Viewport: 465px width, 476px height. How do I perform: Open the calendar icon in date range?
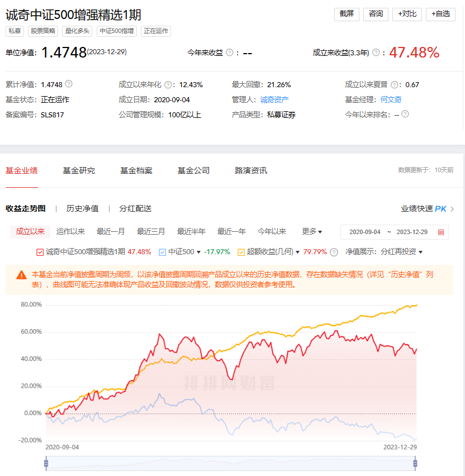441,232
